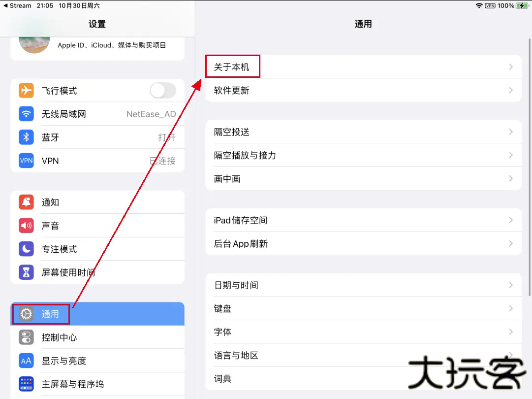
Task: Toggle Airplane Mode switch off or on
Action: 162,90
